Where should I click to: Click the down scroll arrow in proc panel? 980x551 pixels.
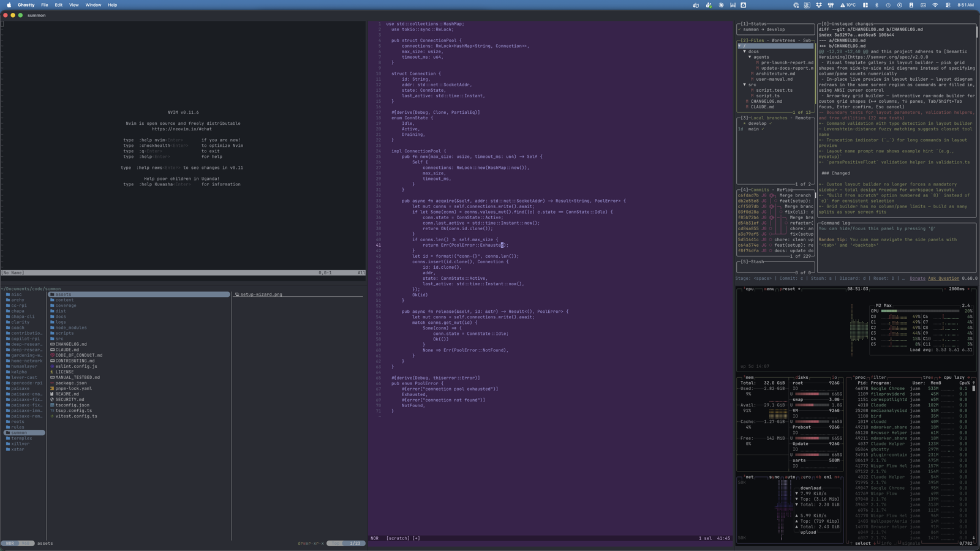[x=974, y=538]
